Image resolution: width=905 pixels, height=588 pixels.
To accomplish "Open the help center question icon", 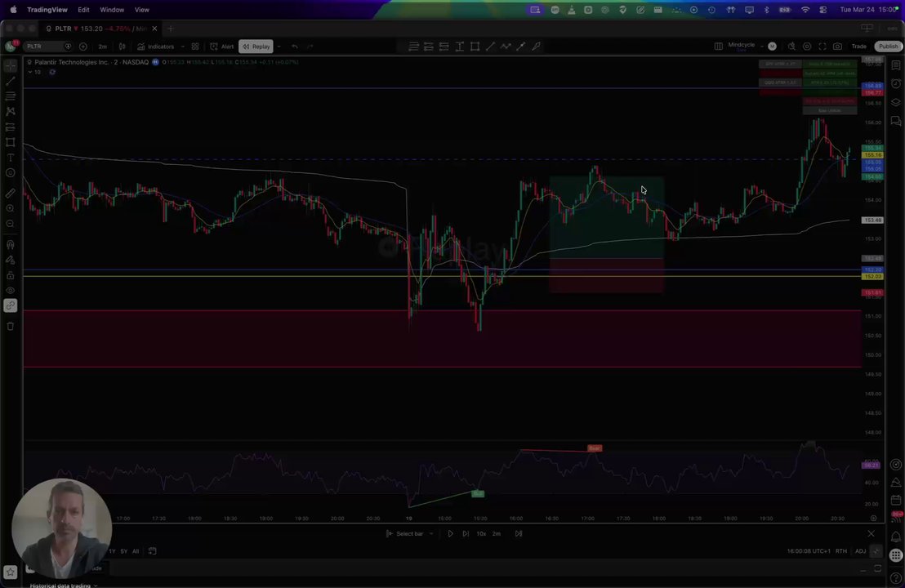I will coord(896,578).
